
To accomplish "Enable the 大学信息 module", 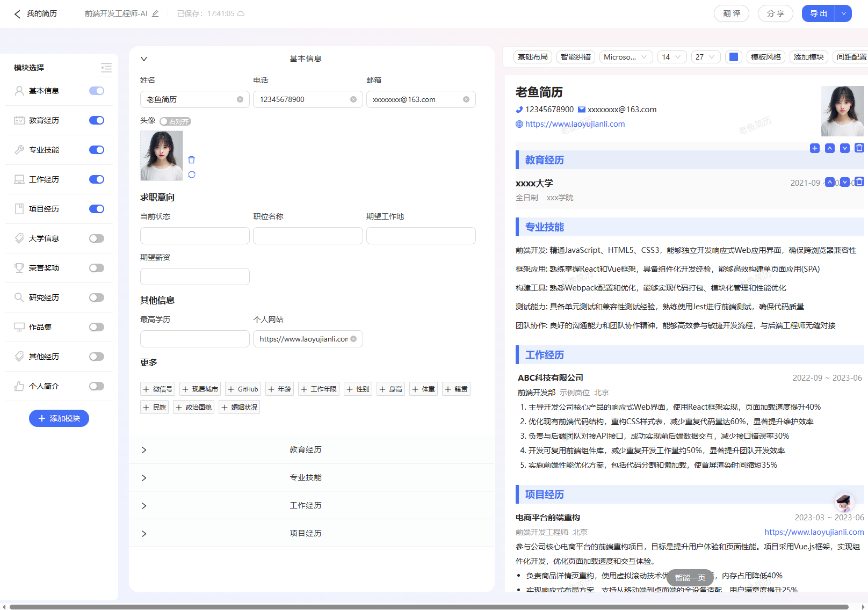I will [96, 238].
